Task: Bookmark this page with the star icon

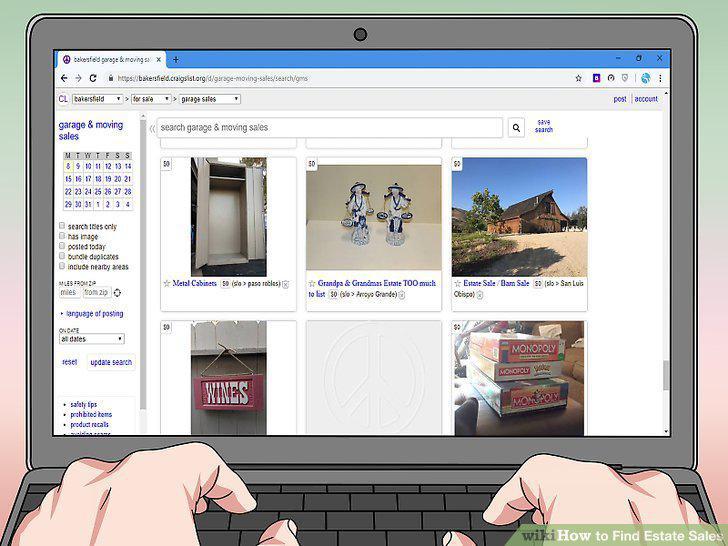Action: [x=578, y=78]
